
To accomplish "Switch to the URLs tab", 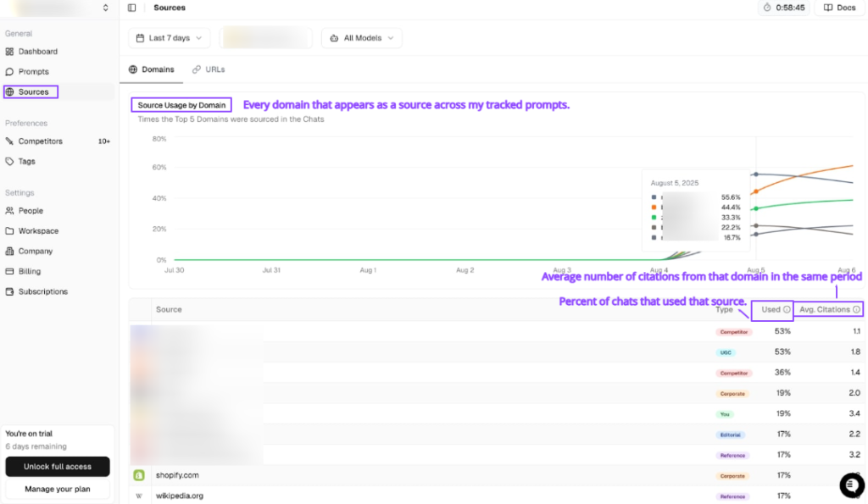I will pyautogui.click(x=209, y=69).
